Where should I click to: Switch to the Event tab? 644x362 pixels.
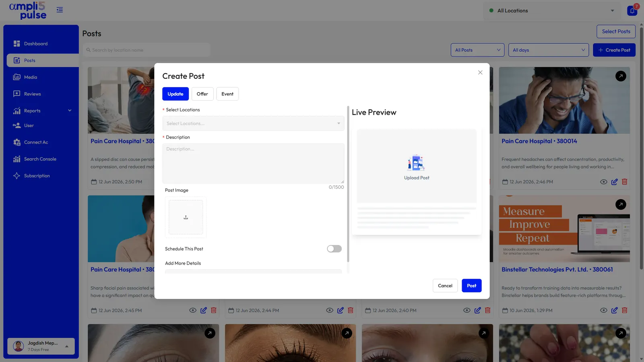(227, 94)
